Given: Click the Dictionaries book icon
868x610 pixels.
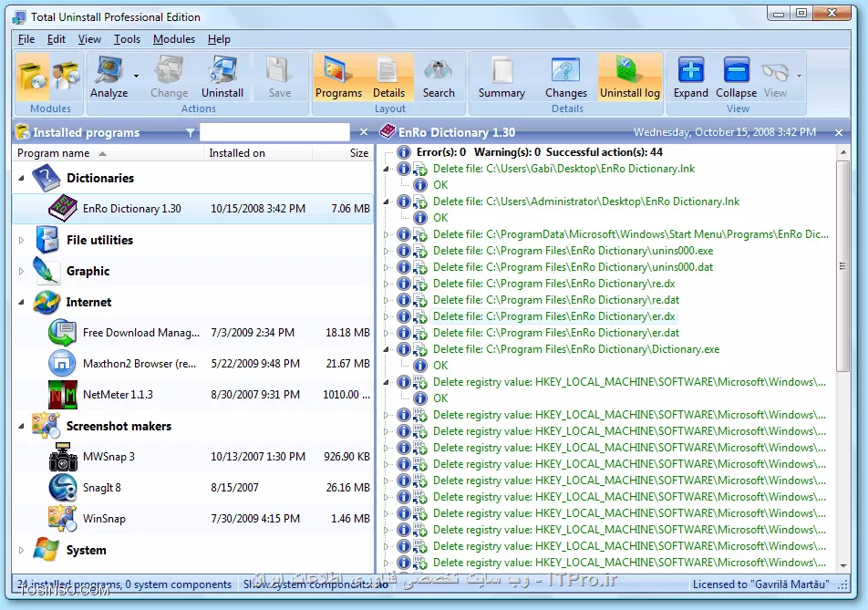Looking at the screenshot, I should 46,178.
